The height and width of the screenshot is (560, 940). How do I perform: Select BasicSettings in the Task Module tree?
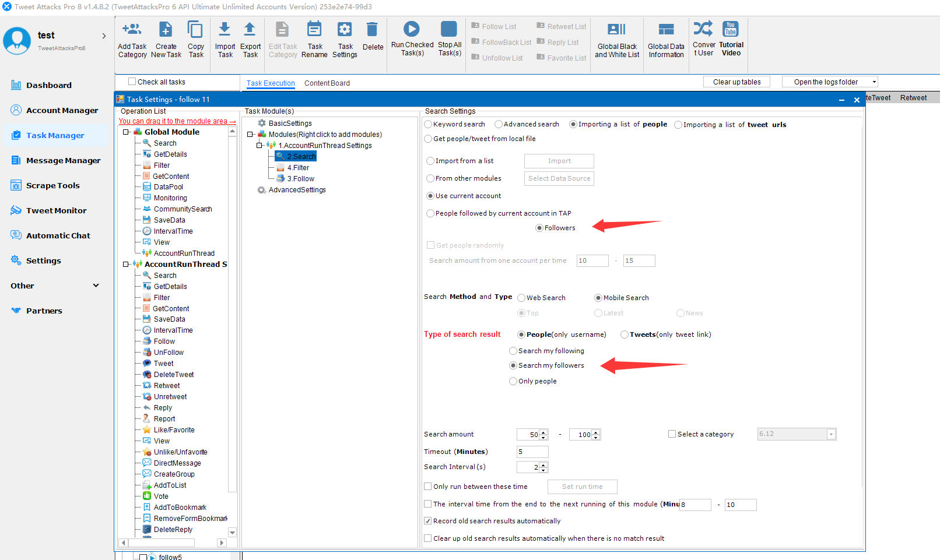(290, 124)
